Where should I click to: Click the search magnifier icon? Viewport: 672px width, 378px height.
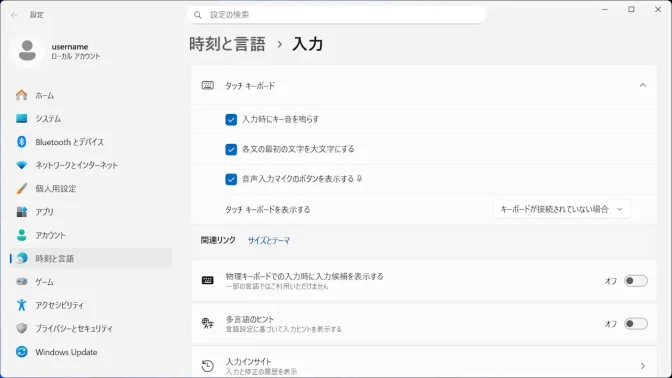pyautogui.click(x=198, y=15)
